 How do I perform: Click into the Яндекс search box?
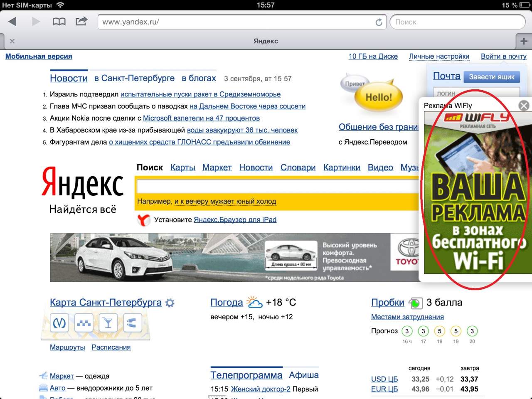(x=278, y=186)
